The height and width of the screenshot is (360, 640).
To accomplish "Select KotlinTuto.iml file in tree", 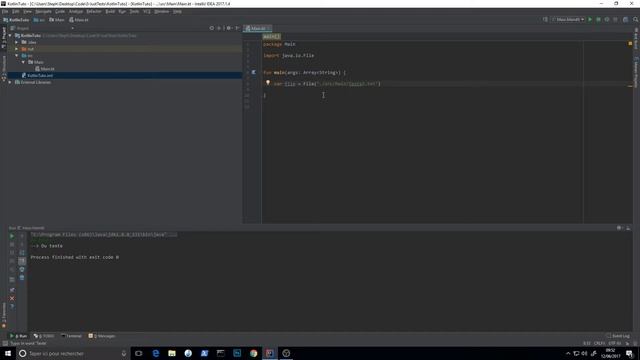I will (x=38, y=76).
